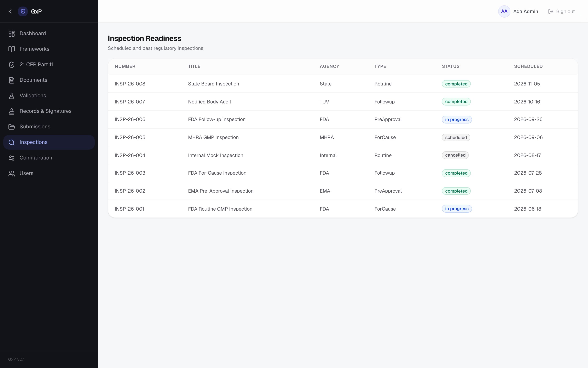588x368 pixels.
Task: Click FDA Routine GMP Inspection title
Action: tap(220, 209)
